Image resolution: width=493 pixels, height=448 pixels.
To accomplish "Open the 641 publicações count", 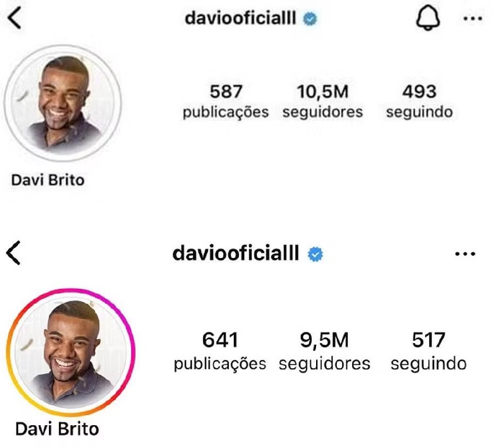I will point(220,351).
